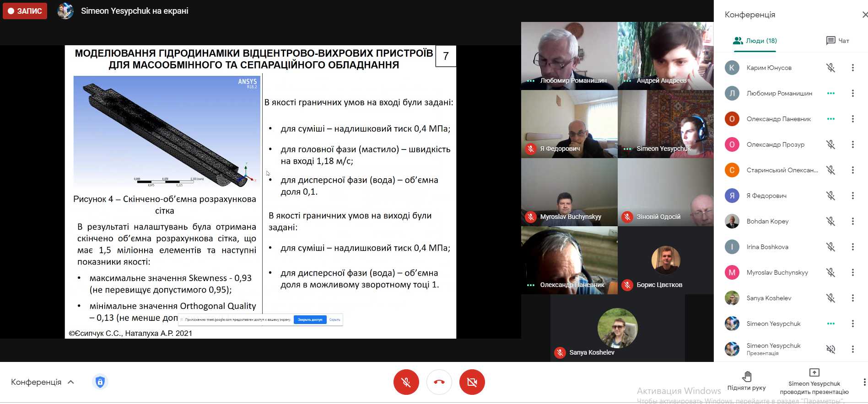This screenshot has height=404, width=868.
Task: Mute presentation audio for Simeon Yesypchuk Презентація
Action: [x=830, y=349]
